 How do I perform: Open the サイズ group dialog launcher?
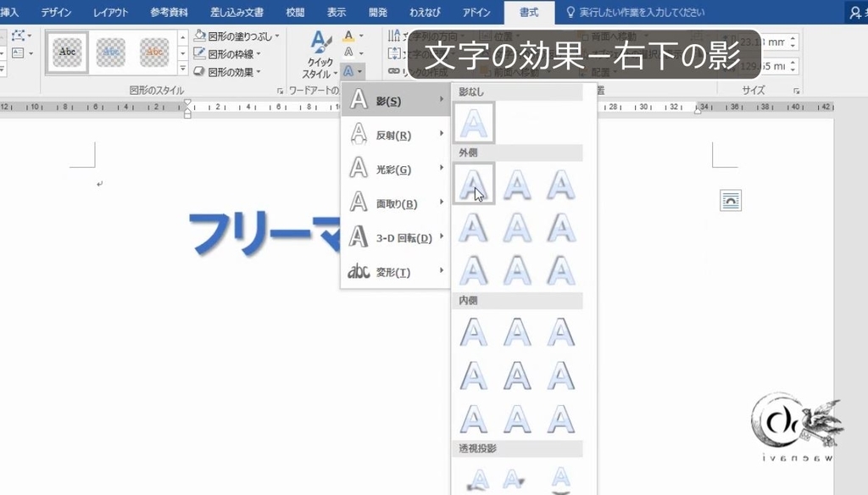797,91
